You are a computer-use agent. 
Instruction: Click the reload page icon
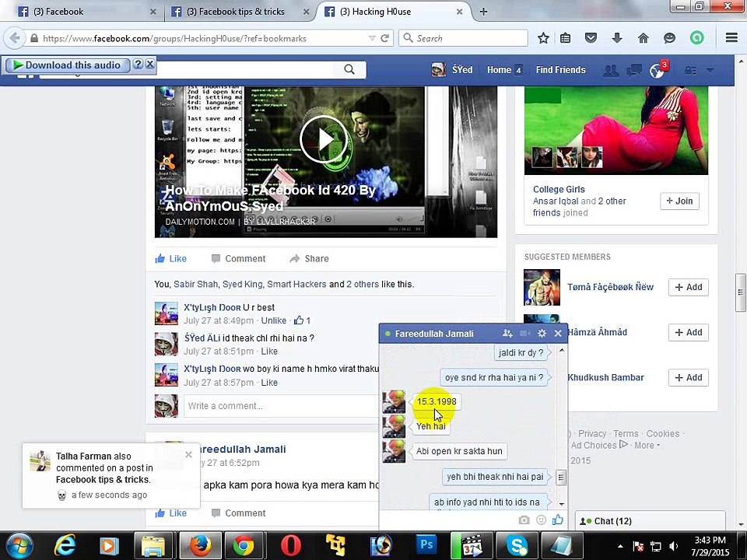(385, 38)
